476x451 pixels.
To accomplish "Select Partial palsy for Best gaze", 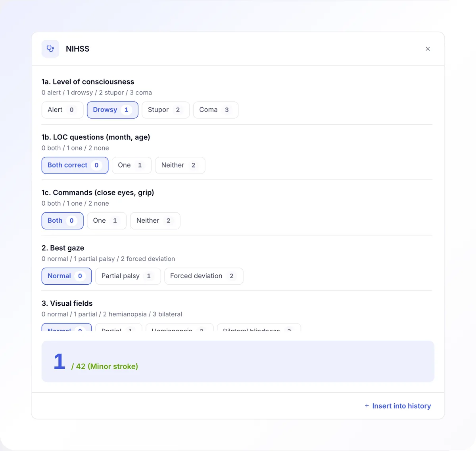I will (128, 276).
